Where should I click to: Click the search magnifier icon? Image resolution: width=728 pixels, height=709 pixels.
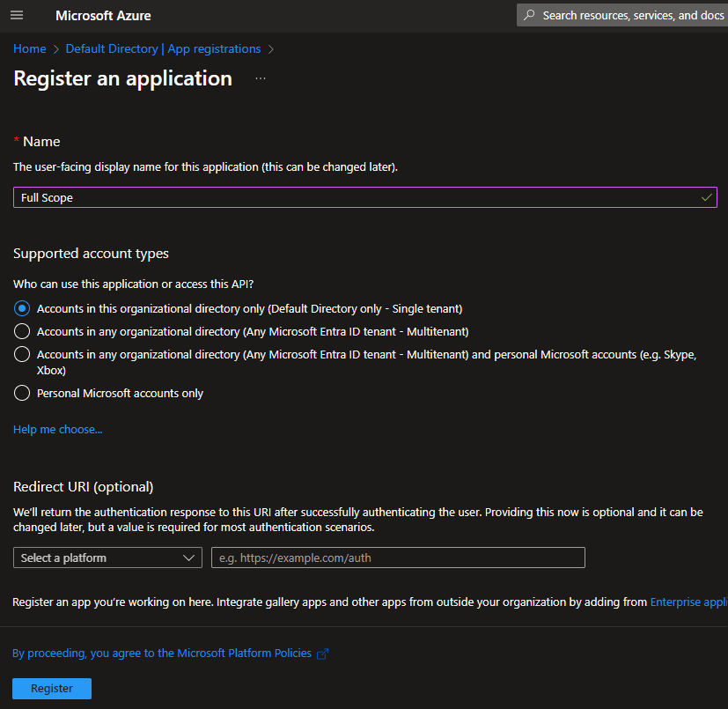click(529, 16)
